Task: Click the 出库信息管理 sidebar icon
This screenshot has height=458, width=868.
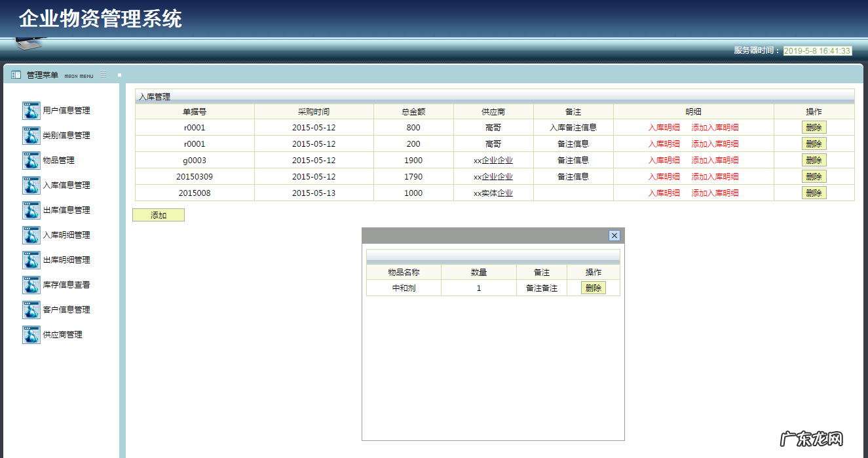Action: 31,210
